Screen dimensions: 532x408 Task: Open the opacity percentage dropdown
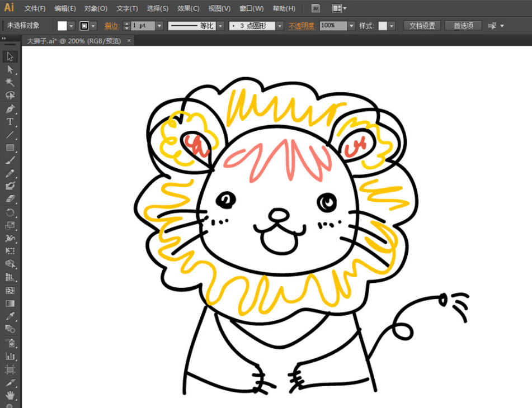tap(351, 26)
